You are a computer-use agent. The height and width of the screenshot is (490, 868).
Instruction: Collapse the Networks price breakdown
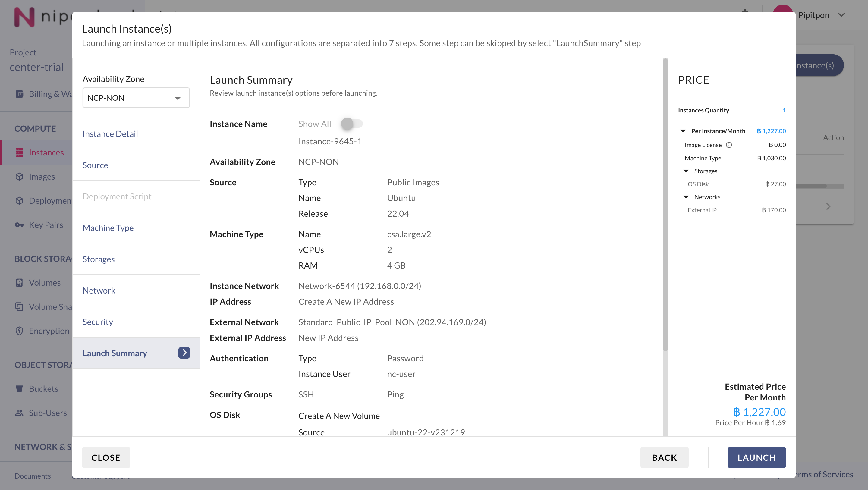point(686,197)
